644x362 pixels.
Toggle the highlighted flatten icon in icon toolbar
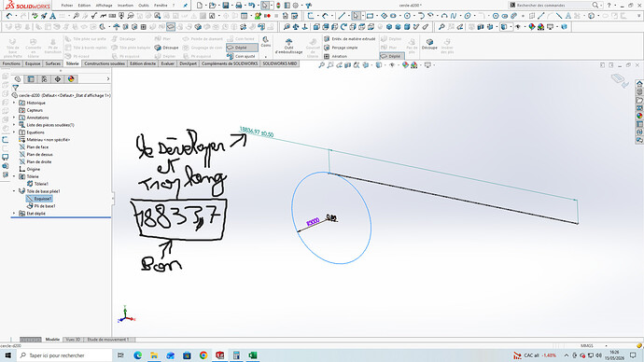[171, 27]
